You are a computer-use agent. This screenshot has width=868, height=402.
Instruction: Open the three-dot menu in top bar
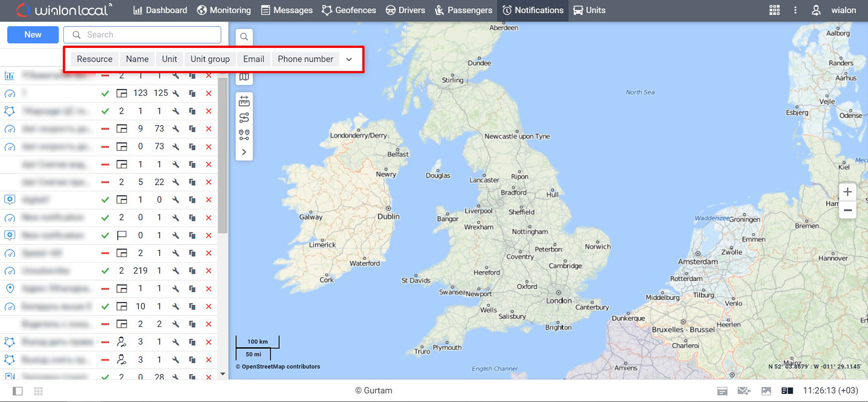click(795, 10)
